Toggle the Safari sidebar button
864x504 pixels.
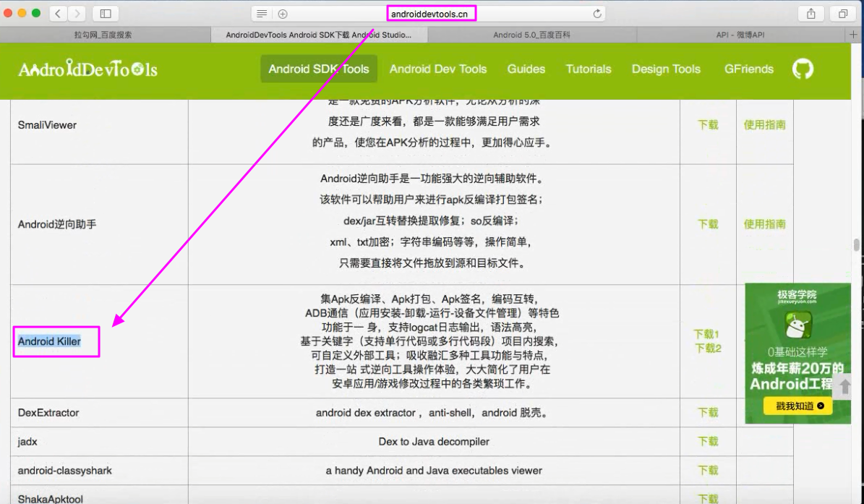coord(105,14)
